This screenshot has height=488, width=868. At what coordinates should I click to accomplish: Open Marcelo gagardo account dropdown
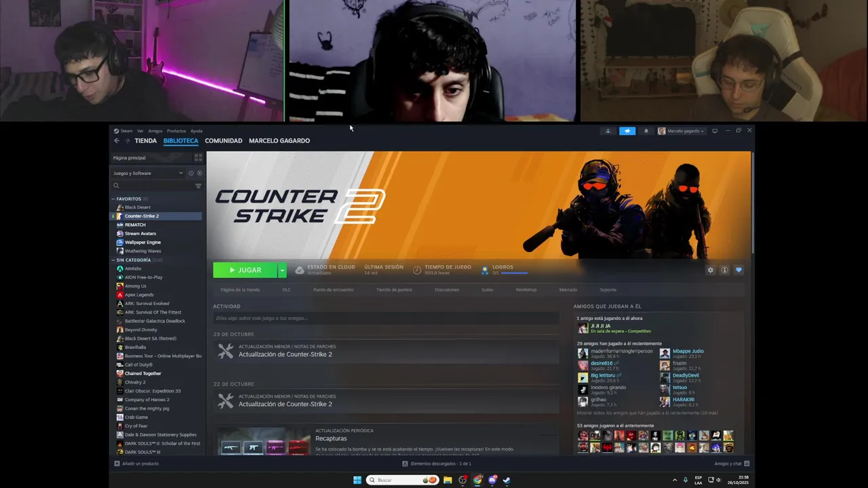coord(682,131)
